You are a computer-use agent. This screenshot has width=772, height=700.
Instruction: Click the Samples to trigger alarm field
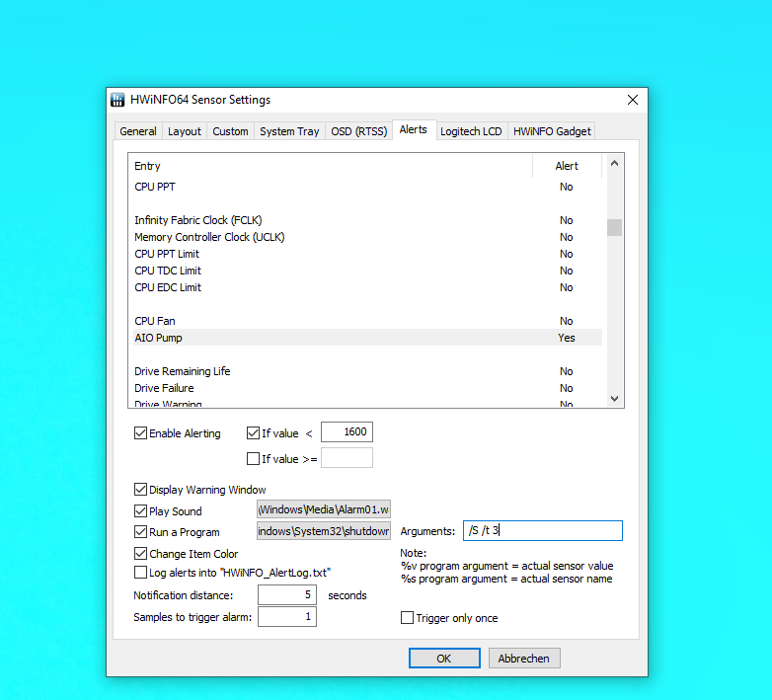click(287, 617)
